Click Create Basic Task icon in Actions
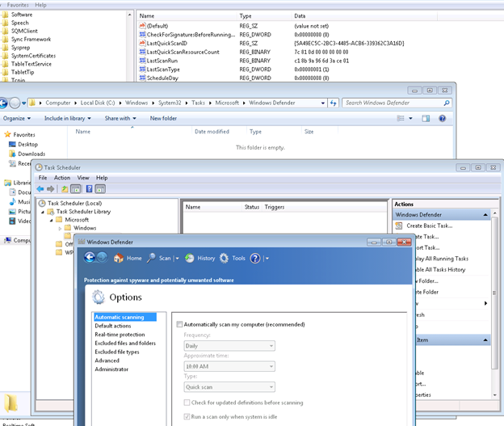Image resolution: width=504 pixels, height=426 pixels. pos(398,226)
